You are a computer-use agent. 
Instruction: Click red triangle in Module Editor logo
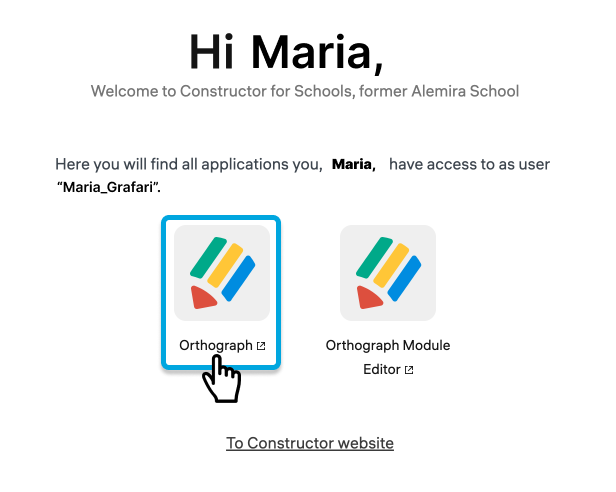tap(369, 296)
